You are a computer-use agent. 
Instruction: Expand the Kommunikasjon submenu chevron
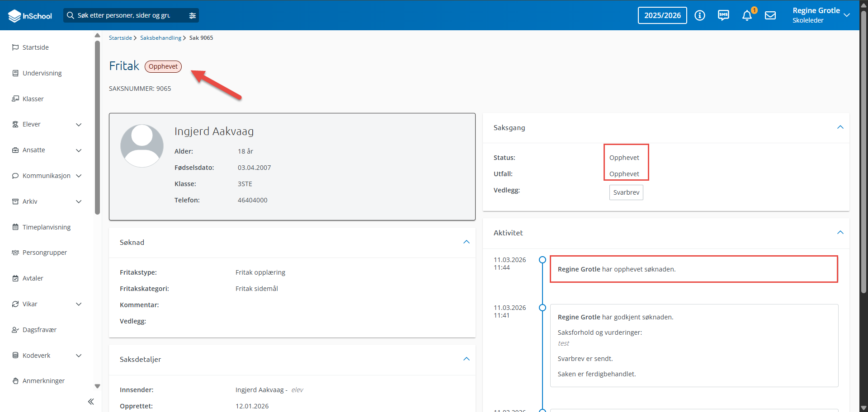point(79,176)
